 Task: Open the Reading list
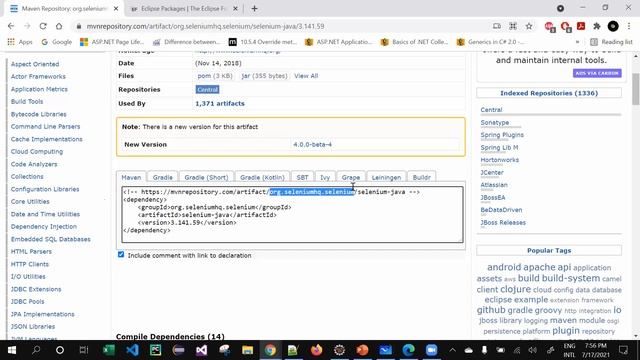611,42
